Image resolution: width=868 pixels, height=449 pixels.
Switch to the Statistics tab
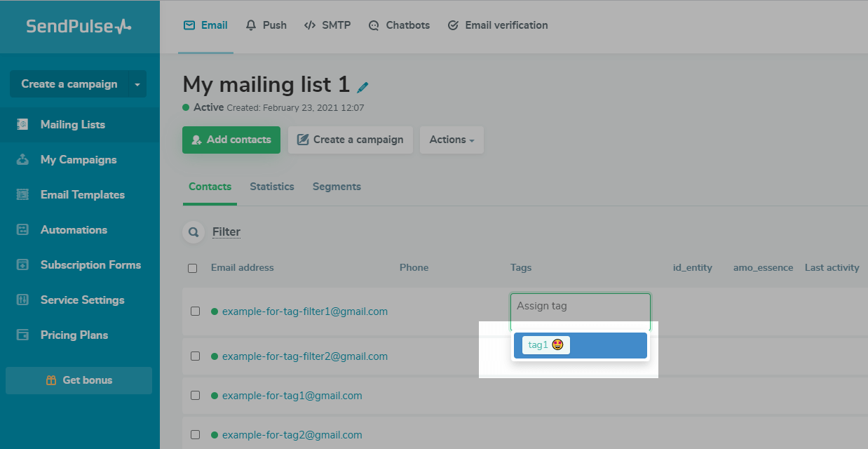click(x=272, y=187)
